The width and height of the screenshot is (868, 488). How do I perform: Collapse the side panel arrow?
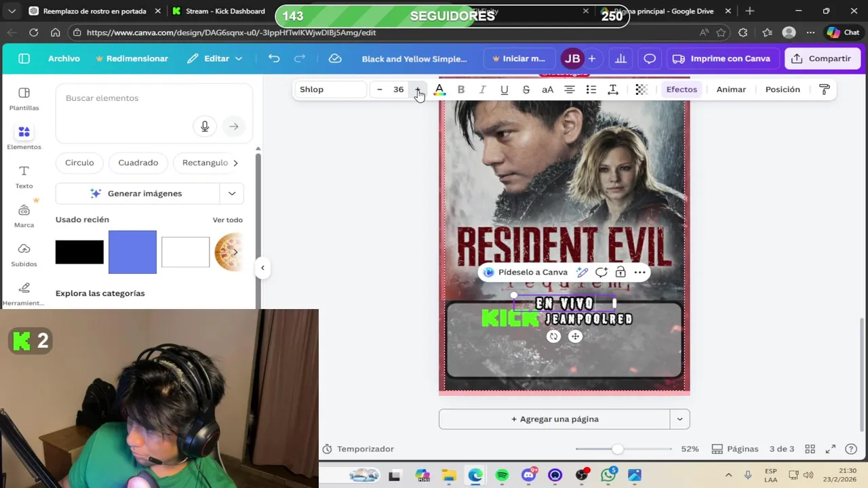[262, 268]
